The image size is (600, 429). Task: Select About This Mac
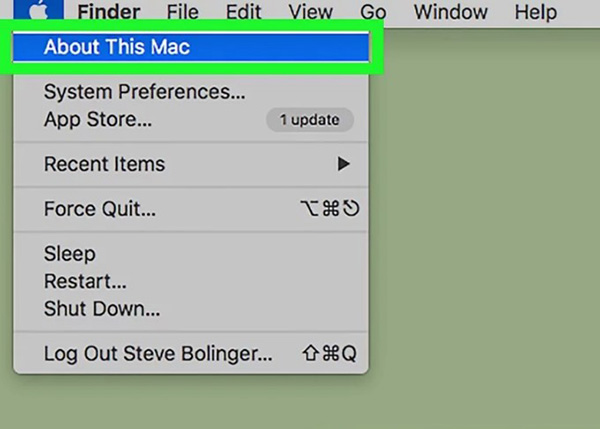[117, 46]
